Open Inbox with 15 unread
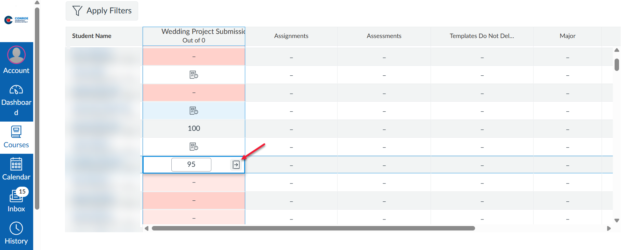 pyautogui.click(x=16, y=201)
